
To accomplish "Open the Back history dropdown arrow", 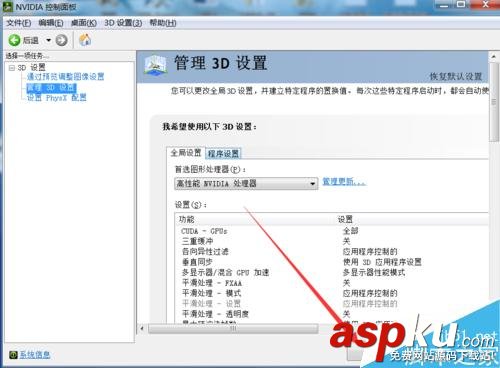I will pos(49,40).
